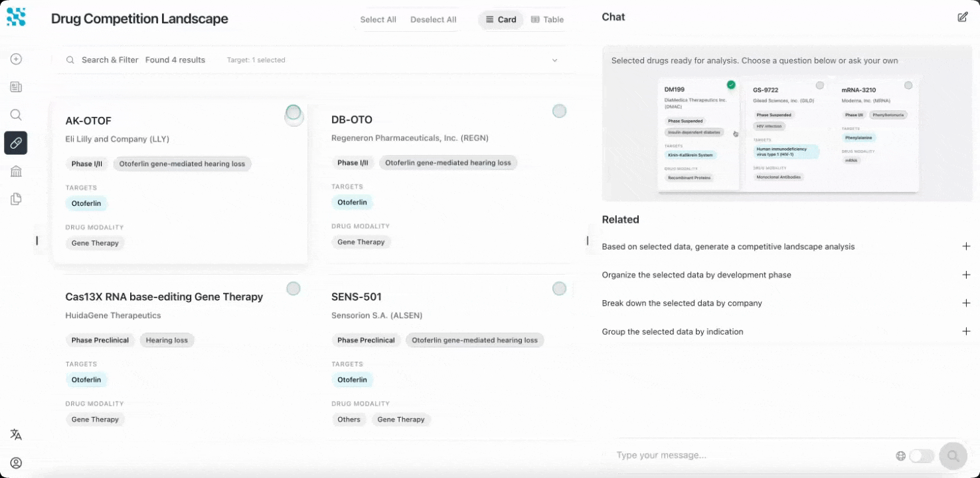Open the new item plus icon in sidebar
The image size is (980, 478).
16,59
